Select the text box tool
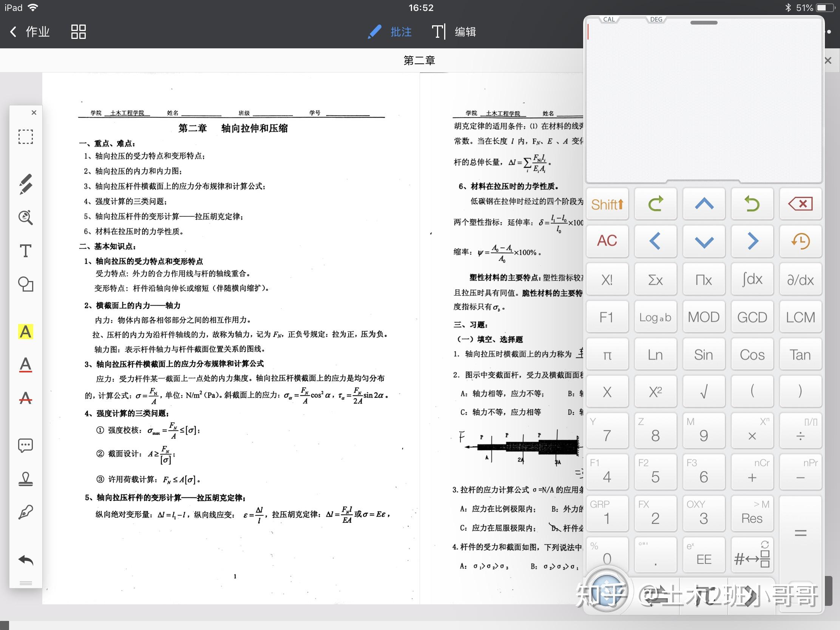Screen dimensions: 840x630 25,251
